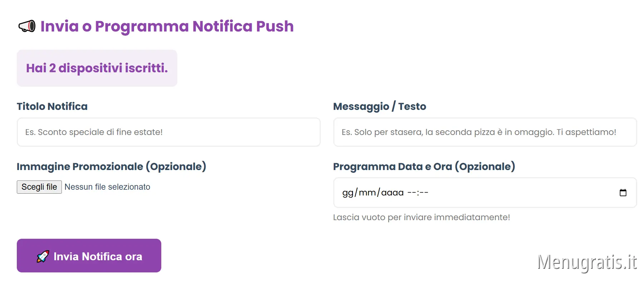Image resolution: width=644 pixels, height=281 pixels.
Task: Click the 'Immagine Promozionale (Opzionale)' label
Action: (x=111, y=166)
